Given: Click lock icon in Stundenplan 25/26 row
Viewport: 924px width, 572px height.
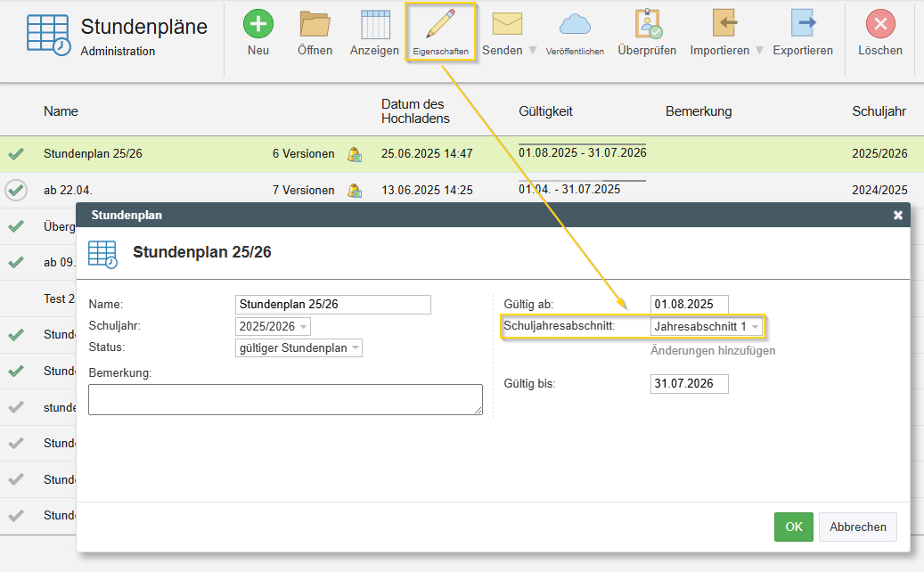Looking at the screenshot, I should pyautogui.click(x=355, y=154).
